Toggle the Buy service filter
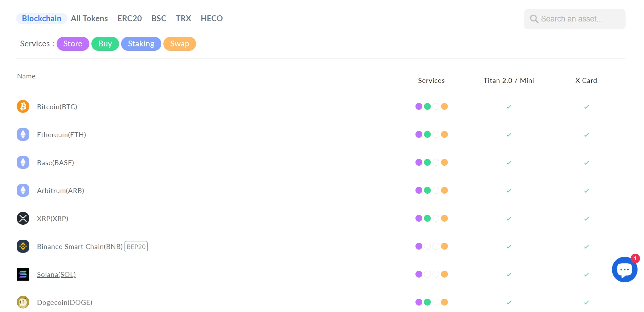Viewport: 644px width, 312px height. [105, 44]
